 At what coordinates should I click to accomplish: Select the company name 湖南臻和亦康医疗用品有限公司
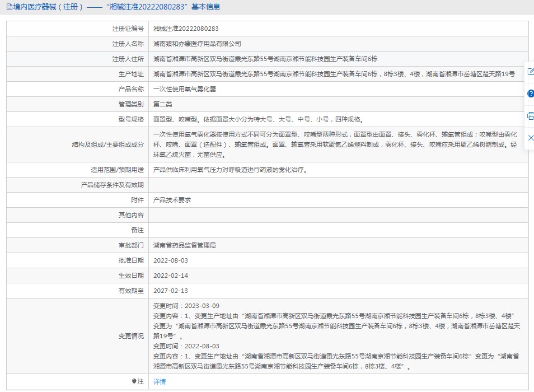coord(197,44)
